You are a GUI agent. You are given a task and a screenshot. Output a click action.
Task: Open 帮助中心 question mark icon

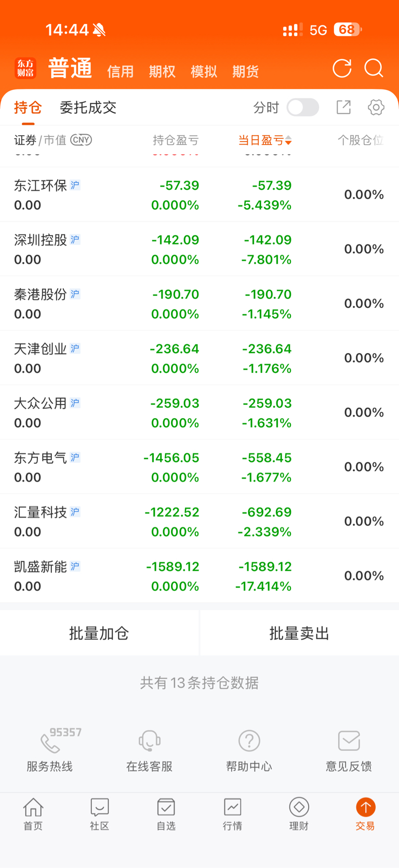249,741
